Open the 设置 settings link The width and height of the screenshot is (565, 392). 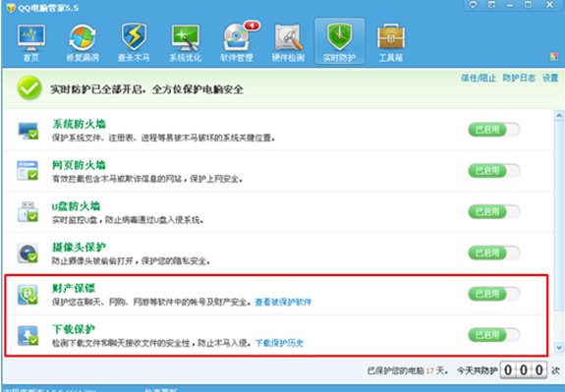(x=550, y=78)
